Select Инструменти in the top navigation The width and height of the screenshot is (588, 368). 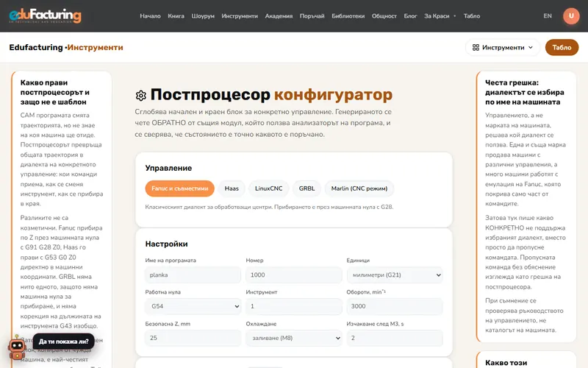pos(240,15)
